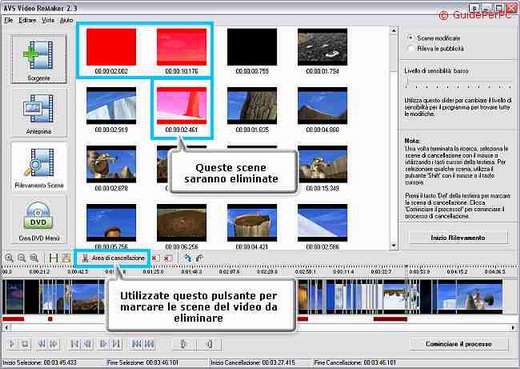
Task: Click the Inizio Cancellazione status field
Action: (x=260, y=362)
